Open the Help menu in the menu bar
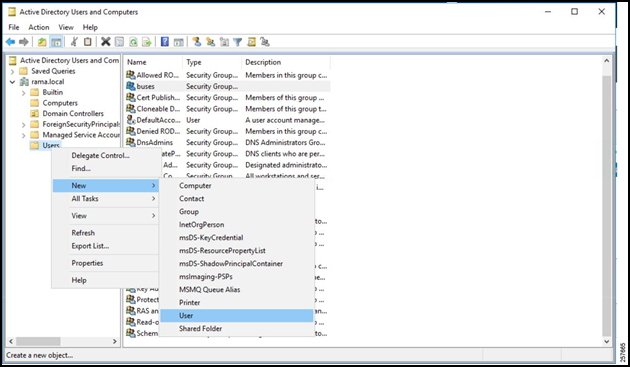 click(x=90, y=27)
